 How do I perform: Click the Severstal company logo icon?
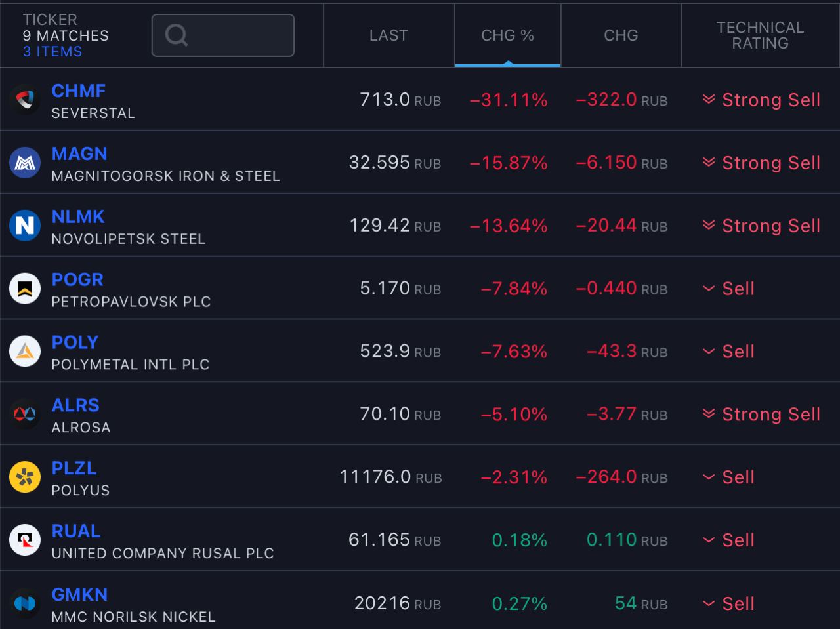click(x=25, y=100)
